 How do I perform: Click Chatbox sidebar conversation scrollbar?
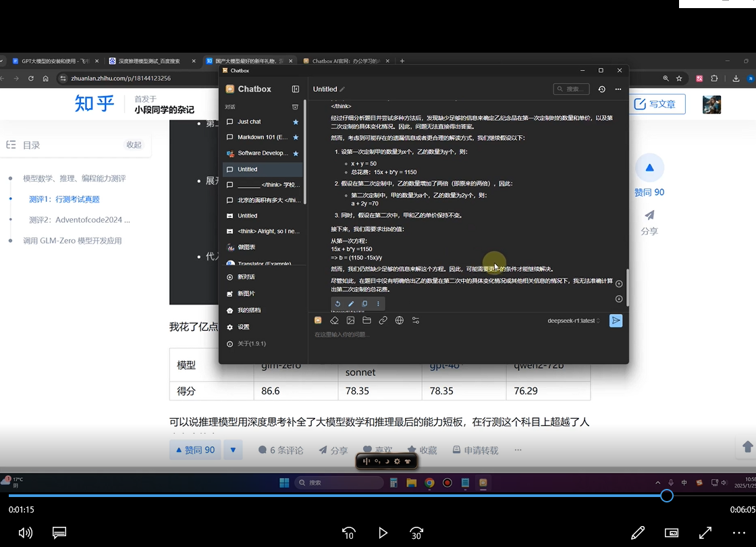[x=304, y=152]
